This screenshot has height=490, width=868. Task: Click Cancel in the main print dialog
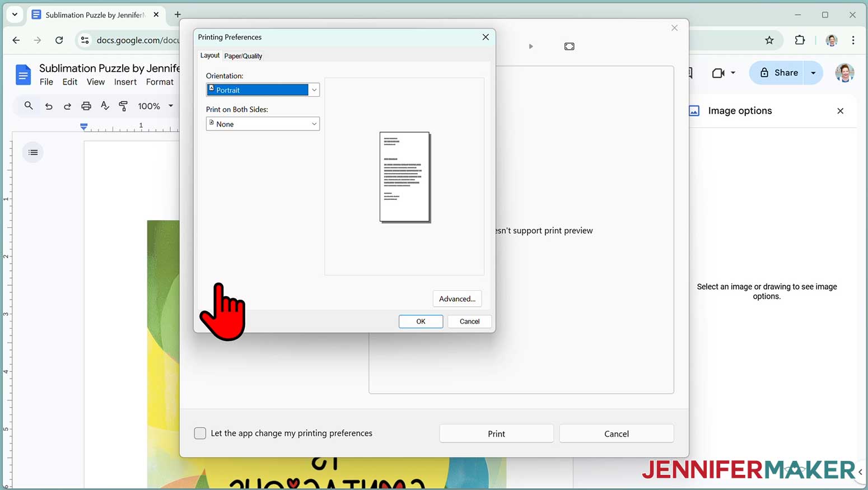click(x=617, y=433)
